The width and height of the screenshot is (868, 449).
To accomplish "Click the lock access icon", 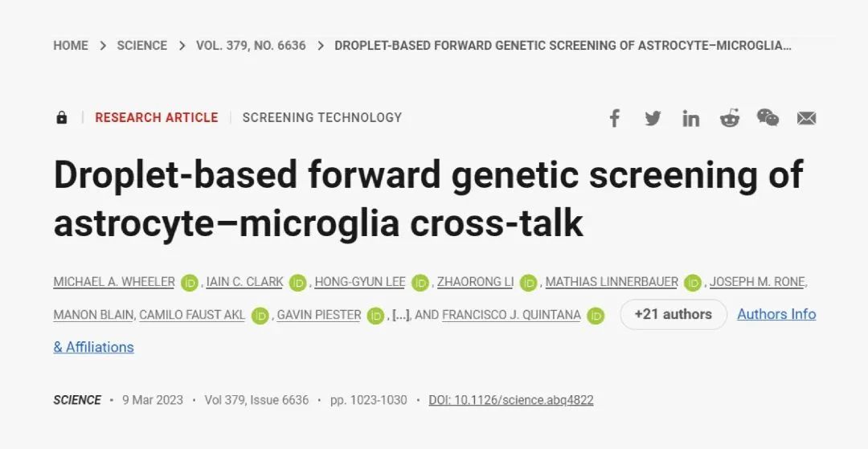I will [x=62, y=117].
